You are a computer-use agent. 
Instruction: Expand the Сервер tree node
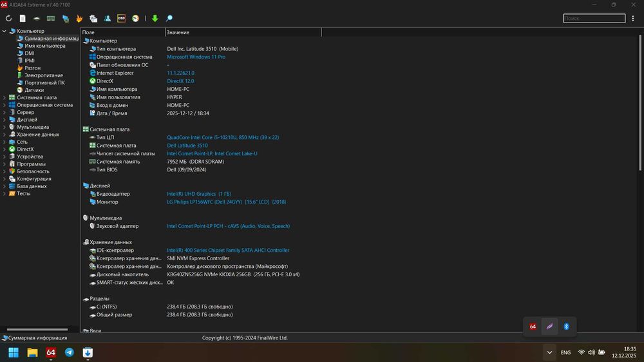pyautogui.click(x=4, y=113)
